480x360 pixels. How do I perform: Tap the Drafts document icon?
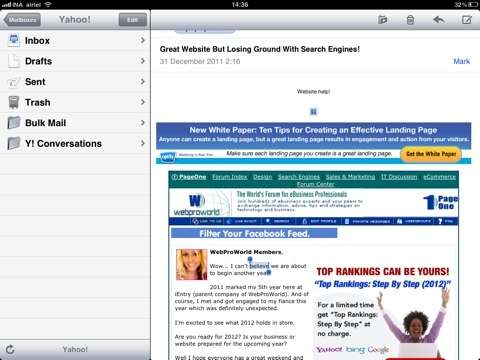pos(14,61)
